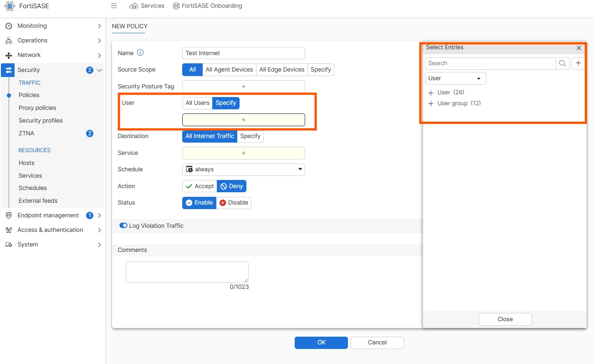Go to Schedules resources
The width and height of the screenshot is (593, 364).
[x=33, y=188]
